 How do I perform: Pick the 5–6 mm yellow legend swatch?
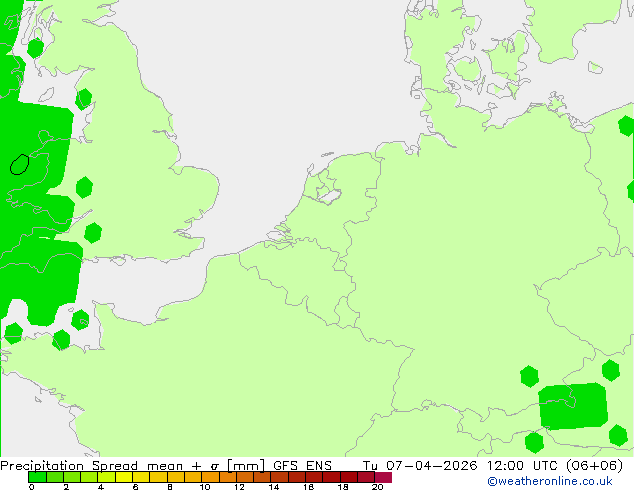[x=124, y=477]
